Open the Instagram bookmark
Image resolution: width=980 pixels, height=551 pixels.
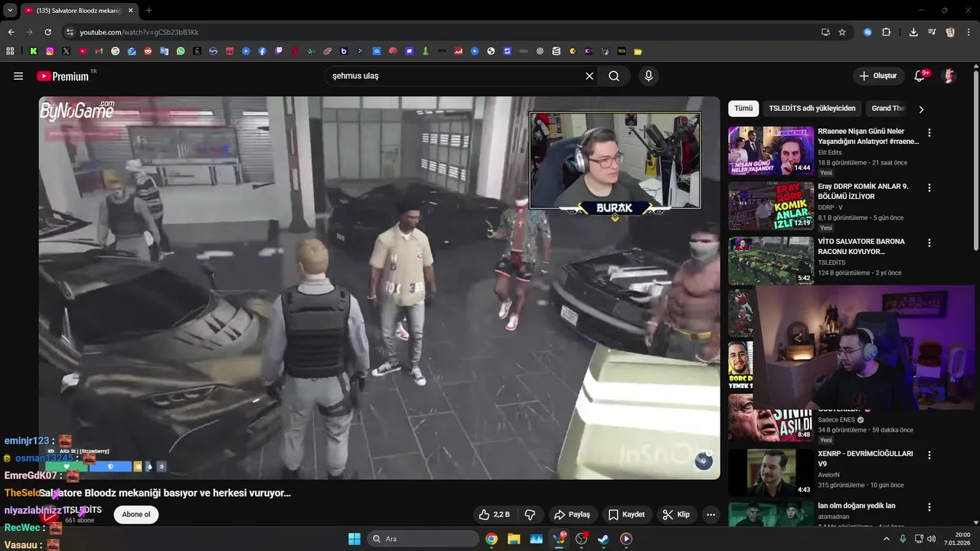[50, 51]
